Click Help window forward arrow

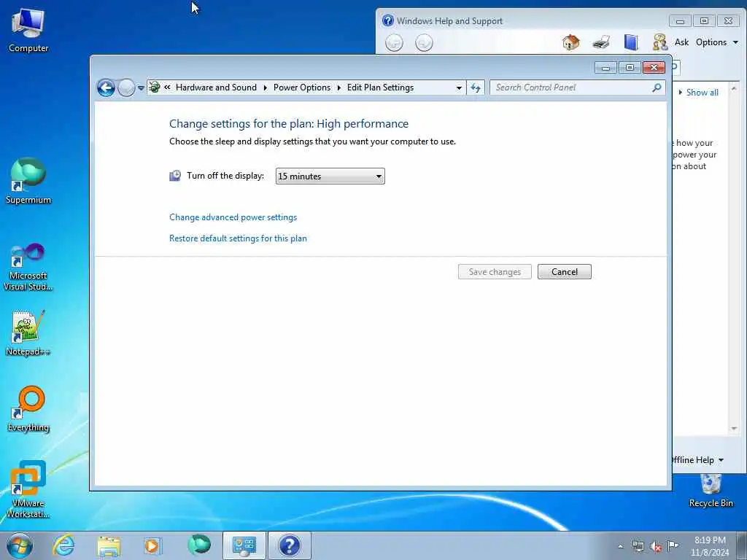click(x=424, y=43)
